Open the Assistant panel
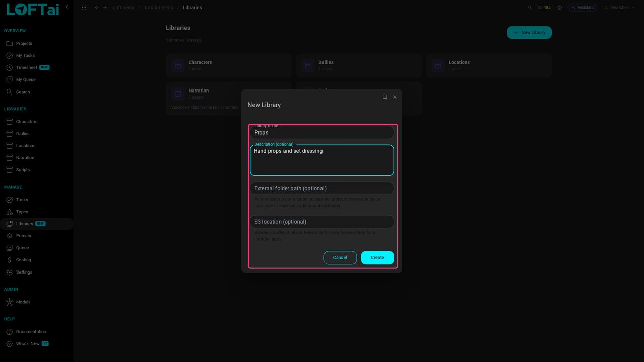The width and height of the screenshot is (644, 362). pyautogui.click(x=582, y=8)
